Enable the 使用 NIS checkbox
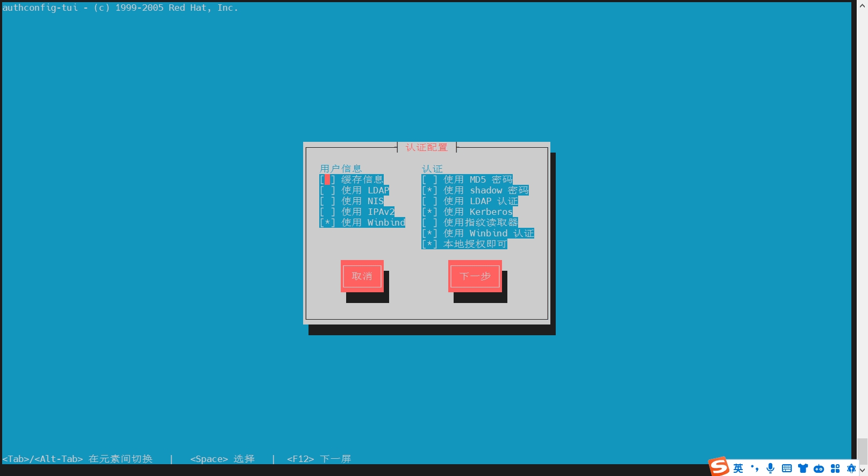 click(x=327, y=201)
